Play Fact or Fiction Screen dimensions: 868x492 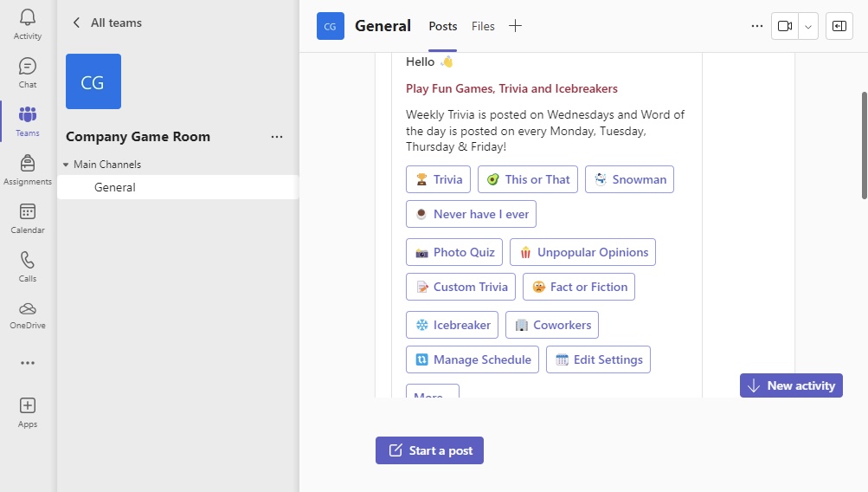click(579, 287)
